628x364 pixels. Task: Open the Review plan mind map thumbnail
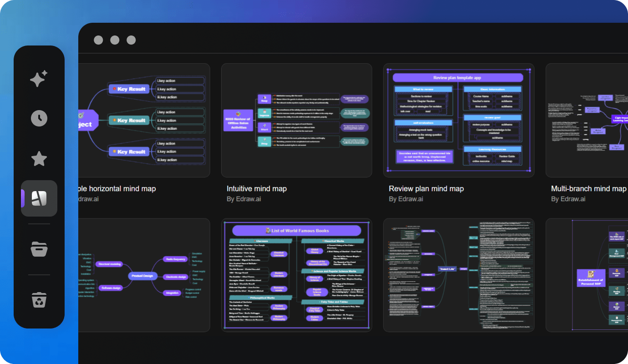click(x=459, y=120)
